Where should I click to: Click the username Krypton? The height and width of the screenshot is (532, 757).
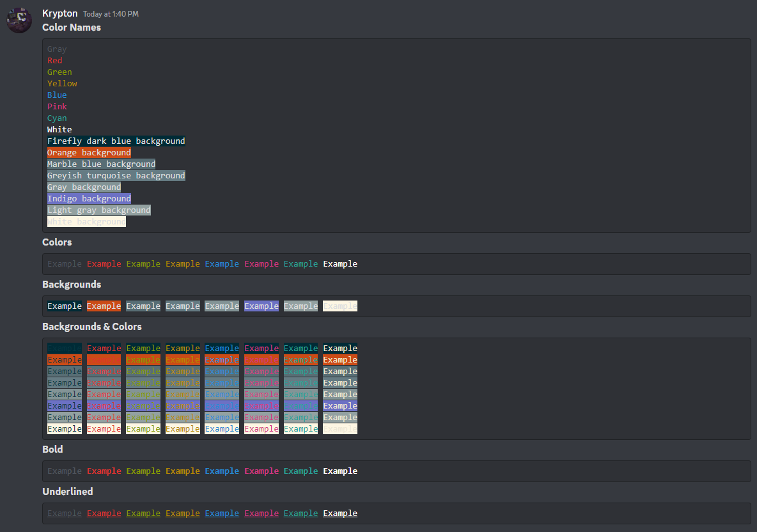(x=59, y=13)
